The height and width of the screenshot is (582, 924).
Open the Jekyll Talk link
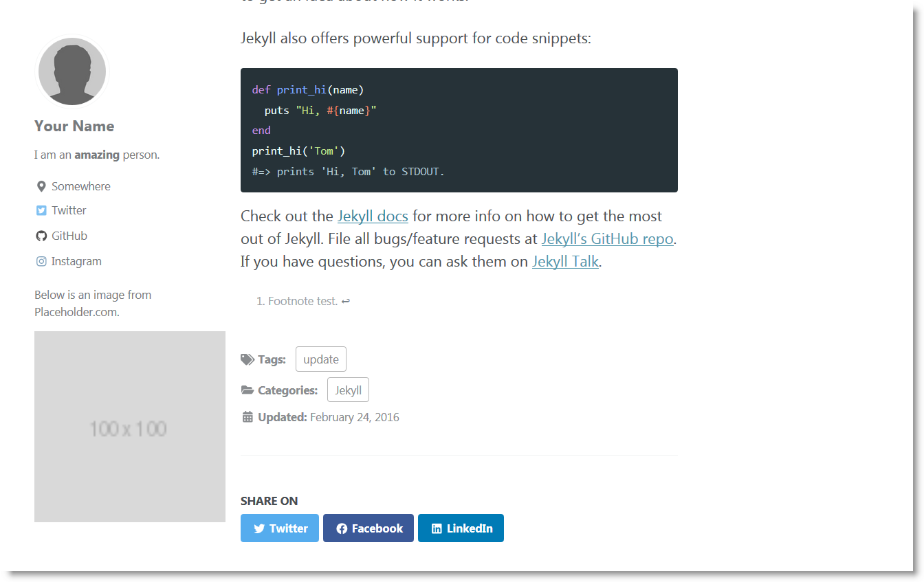(x=565, y=261)
